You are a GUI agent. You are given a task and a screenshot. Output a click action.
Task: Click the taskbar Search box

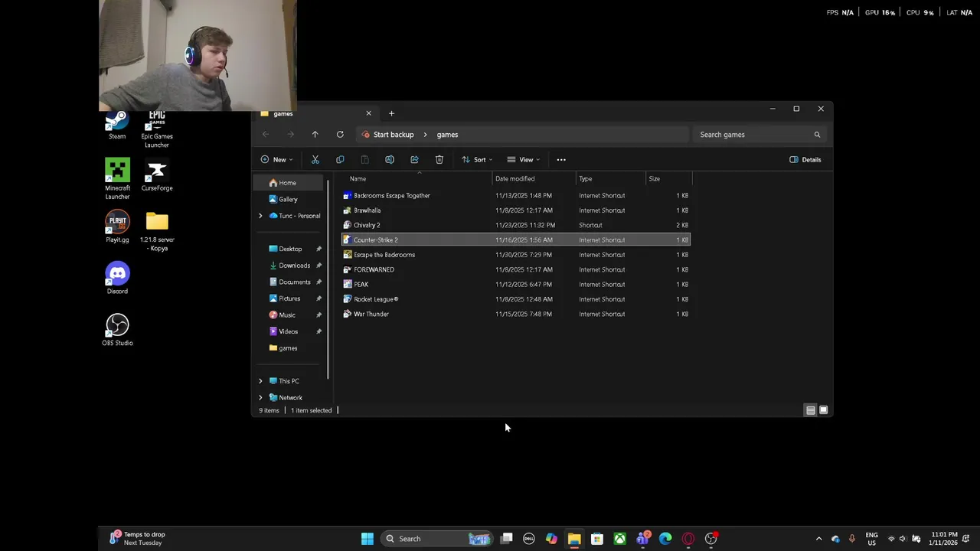pos(436,539)
